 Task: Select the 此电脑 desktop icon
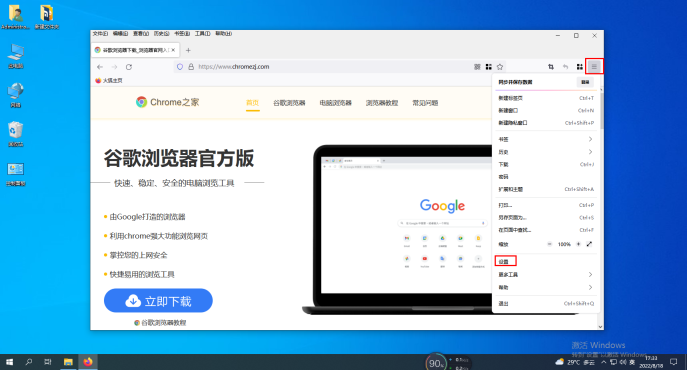[16, 56]
